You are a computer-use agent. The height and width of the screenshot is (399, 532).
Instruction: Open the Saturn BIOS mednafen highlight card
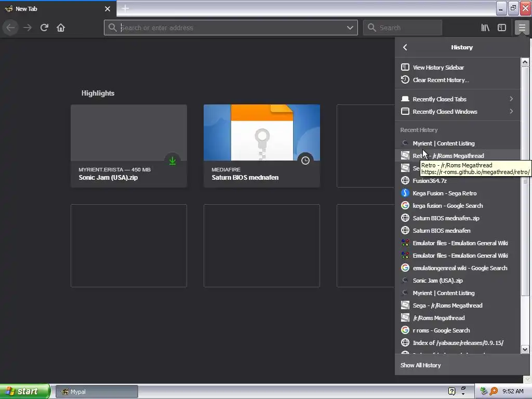click(x=262, y=146)
